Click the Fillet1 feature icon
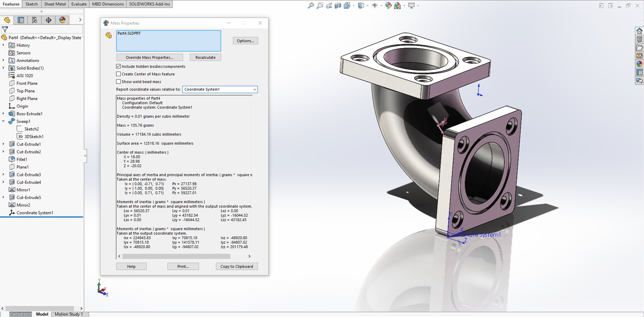Screen dimensions: 644x317 [x=12, y=160]
